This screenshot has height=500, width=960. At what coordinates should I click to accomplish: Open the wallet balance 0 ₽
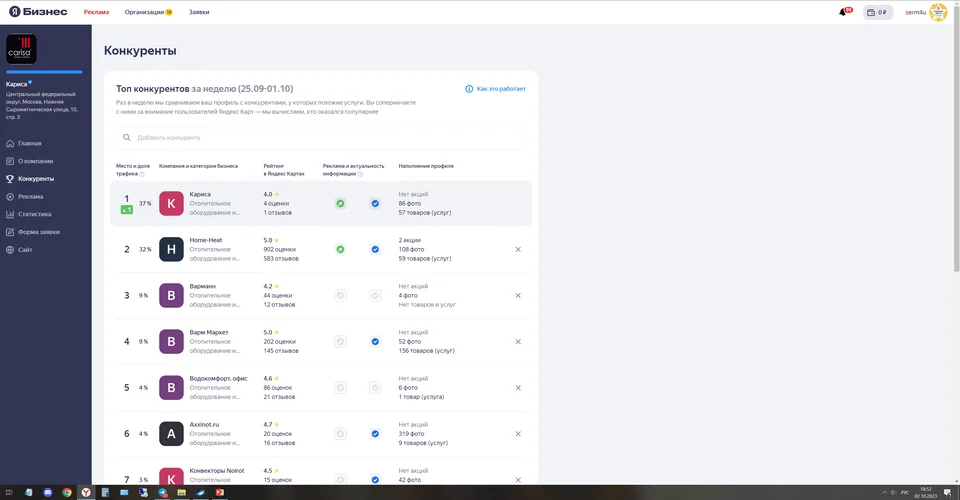click(x=877, y=12)
